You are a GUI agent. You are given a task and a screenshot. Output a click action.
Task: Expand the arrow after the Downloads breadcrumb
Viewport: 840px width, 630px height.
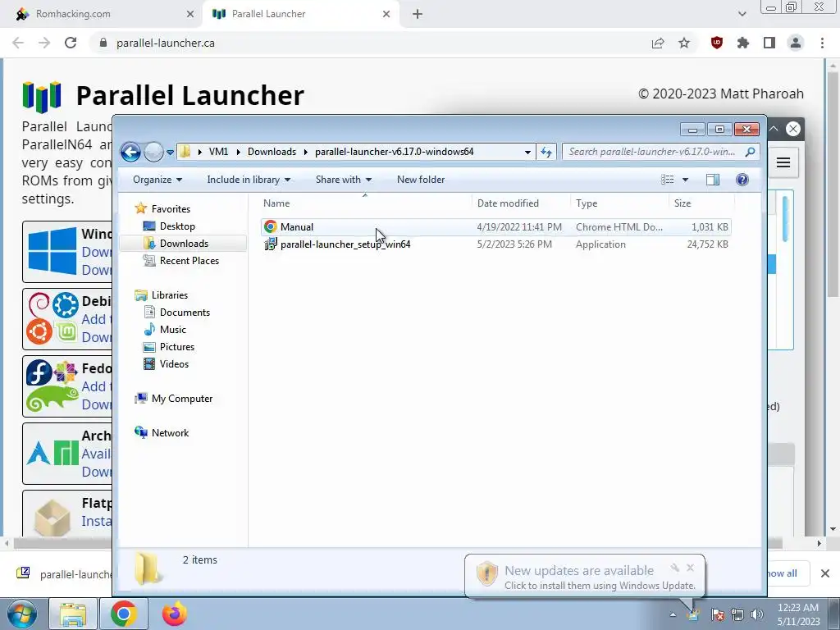pyautogui.click(x=305, y=152)
